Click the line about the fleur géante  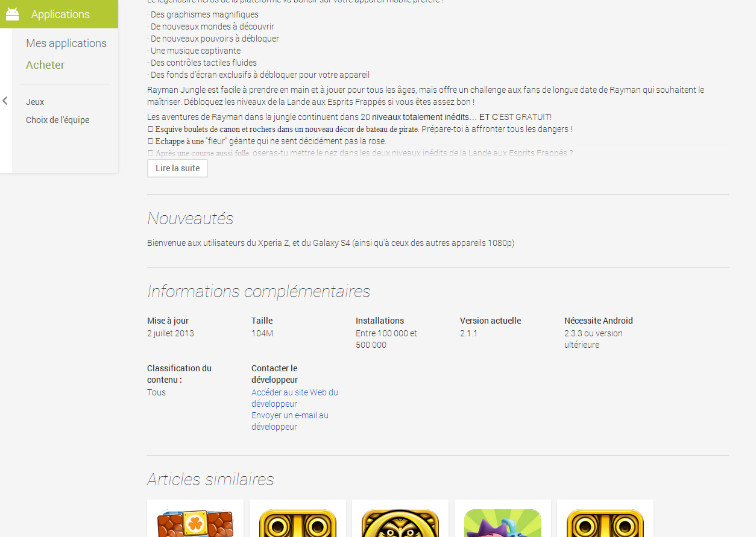pos(267,141)
